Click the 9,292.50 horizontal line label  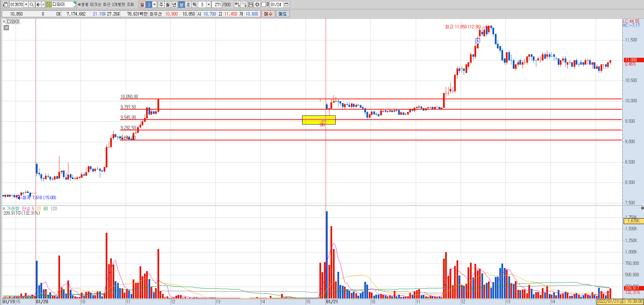(128, 128)
